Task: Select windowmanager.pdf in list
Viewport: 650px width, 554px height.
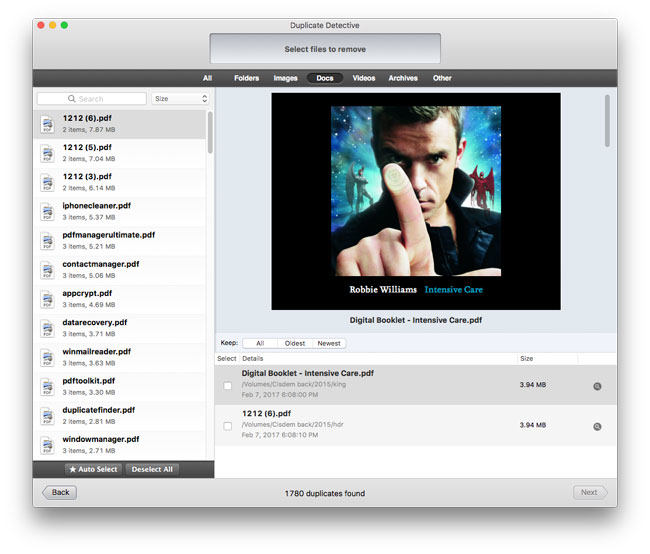Action: click(x=119, y=445)
